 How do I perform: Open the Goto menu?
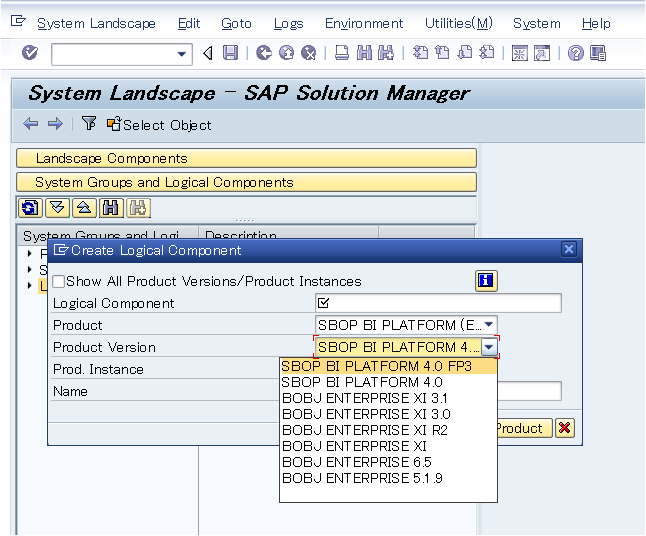tap(236, 23)
